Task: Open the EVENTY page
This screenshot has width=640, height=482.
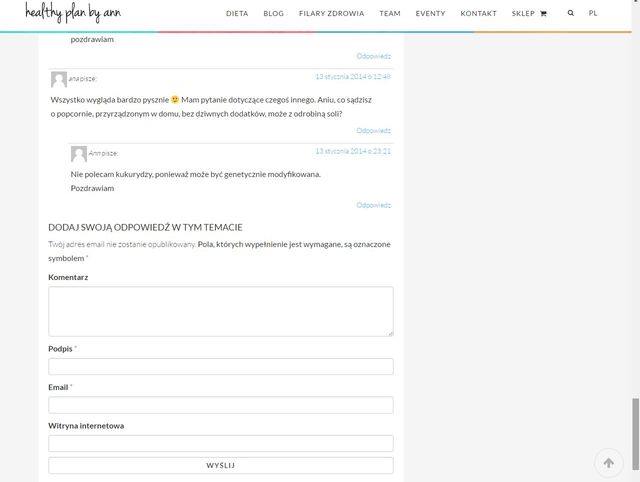Action: click(x=430, y=14)
